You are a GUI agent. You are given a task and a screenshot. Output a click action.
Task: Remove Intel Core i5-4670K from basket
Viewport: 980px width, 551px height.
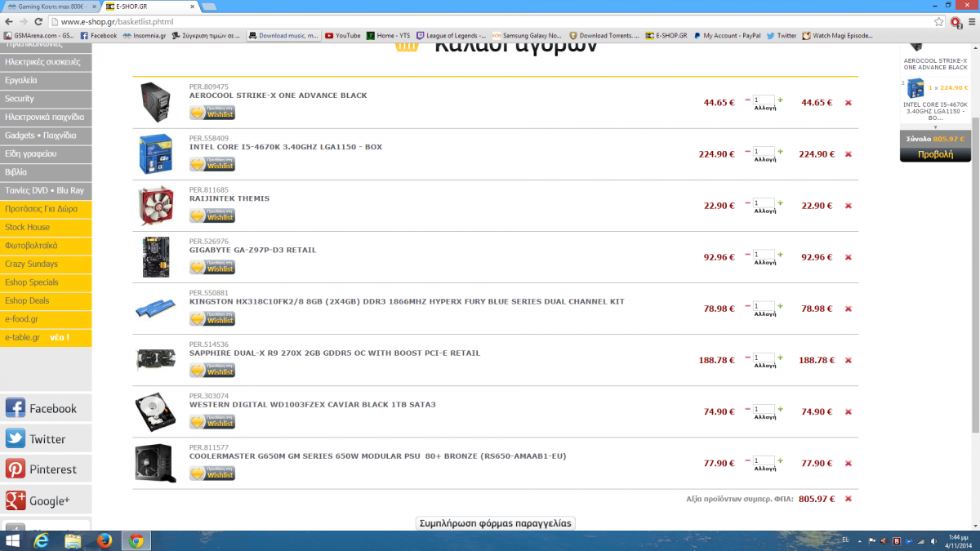click(x=849, y=154)
